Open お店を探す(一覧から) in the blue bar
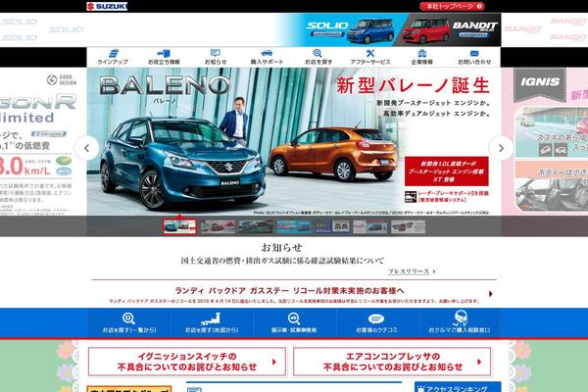 [129, 323]
